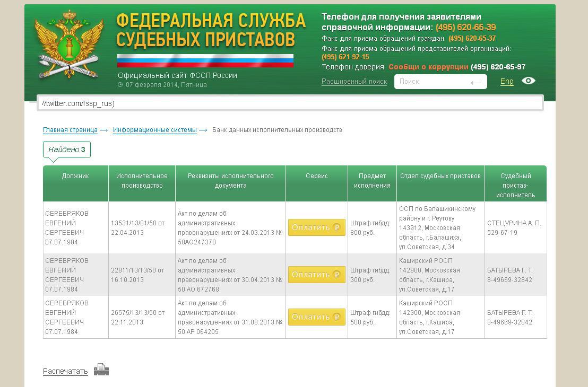
Task: Click the clock icon beside the date
Action: [x=120, y=85]
